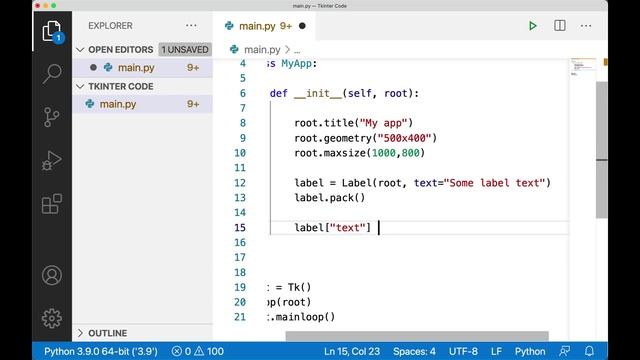Split the editor to the right
The image size is (640, 360).
(x=560, y=26)
